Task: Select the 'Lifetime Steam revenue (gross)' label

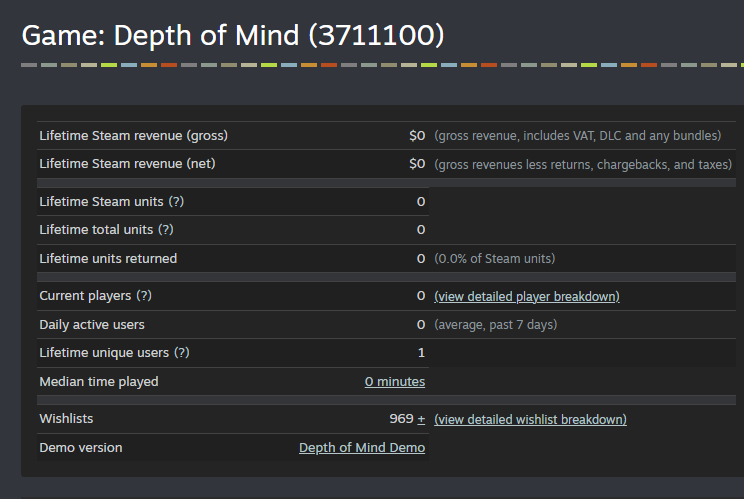Action: 133,136
